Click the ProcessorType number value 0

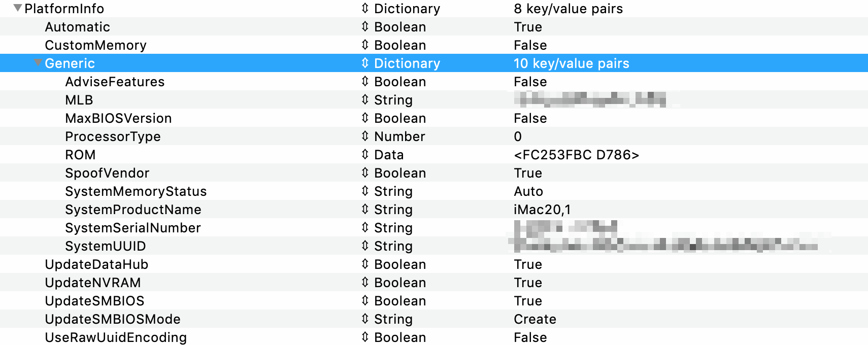click(518, 136)
